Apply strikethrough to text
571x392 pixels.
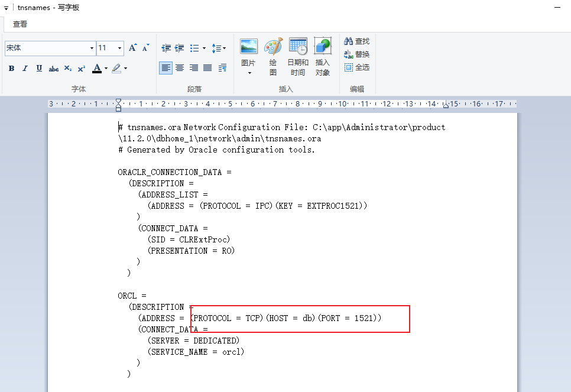[x=53, y=69]
